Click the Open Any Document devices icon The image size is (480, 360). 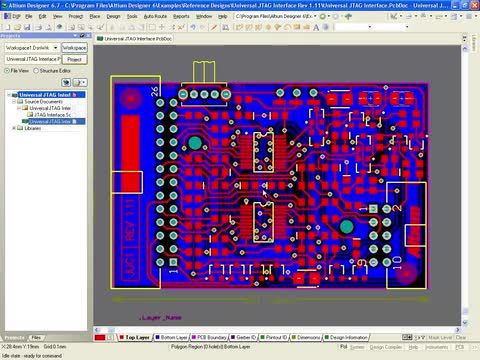60,27
